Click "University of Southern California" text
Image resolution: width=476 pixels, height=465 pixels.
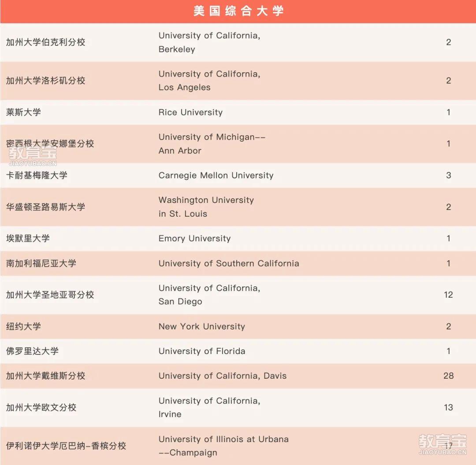(x=229, y=263)
